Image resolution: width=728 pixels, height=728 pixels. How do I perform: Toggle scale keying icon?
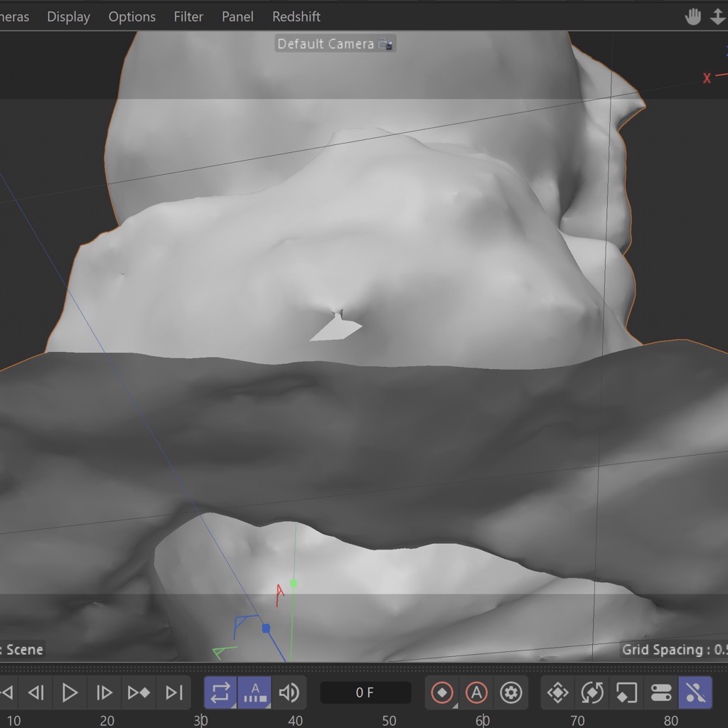626,692
